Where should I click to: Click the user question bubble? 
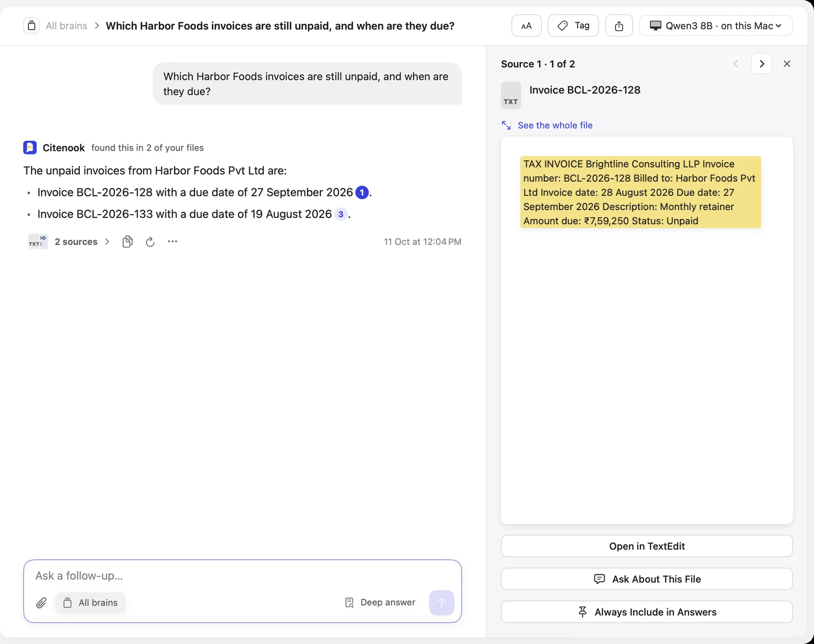[x=307, y=84]
